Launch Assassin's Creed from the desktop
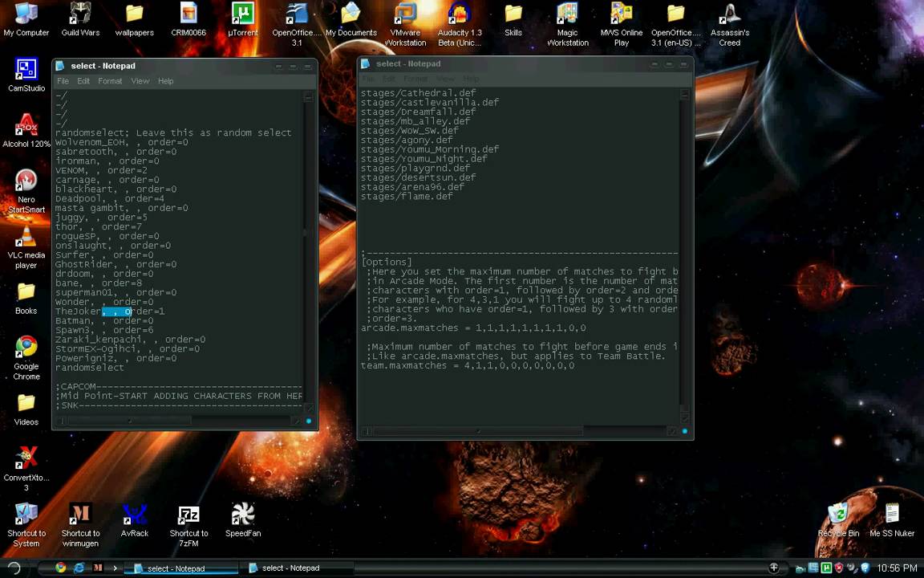The image size is (924, 578). tap(730, 24)
